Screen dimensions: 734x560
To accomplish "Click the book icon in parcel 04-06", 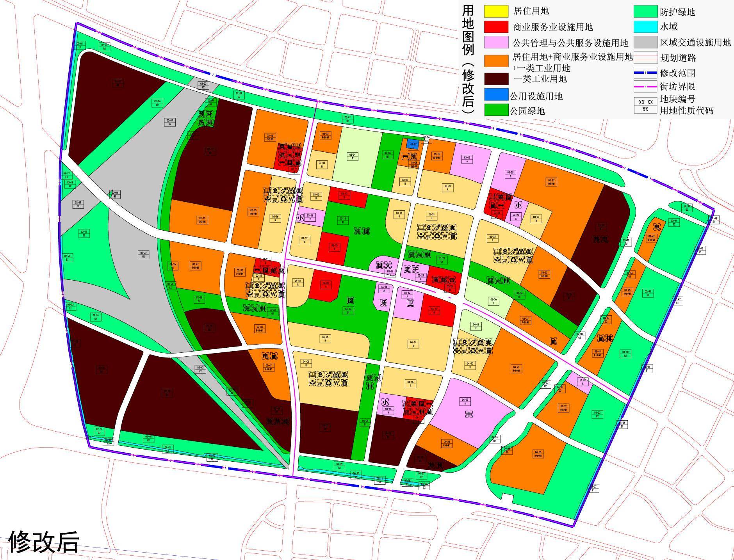I will (312, 375).
